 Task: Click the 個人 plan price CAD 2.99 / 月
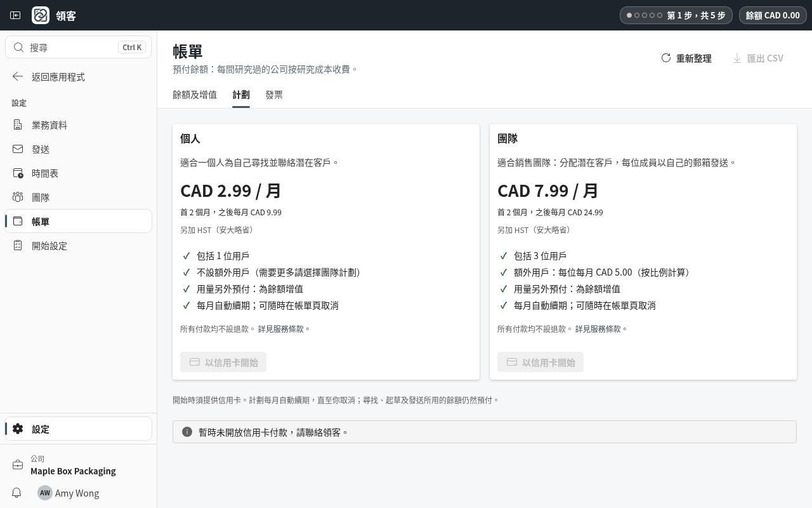231,190
